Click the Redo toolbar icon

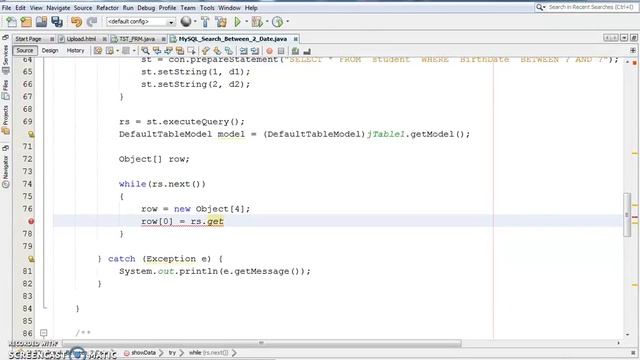(92, 22)
